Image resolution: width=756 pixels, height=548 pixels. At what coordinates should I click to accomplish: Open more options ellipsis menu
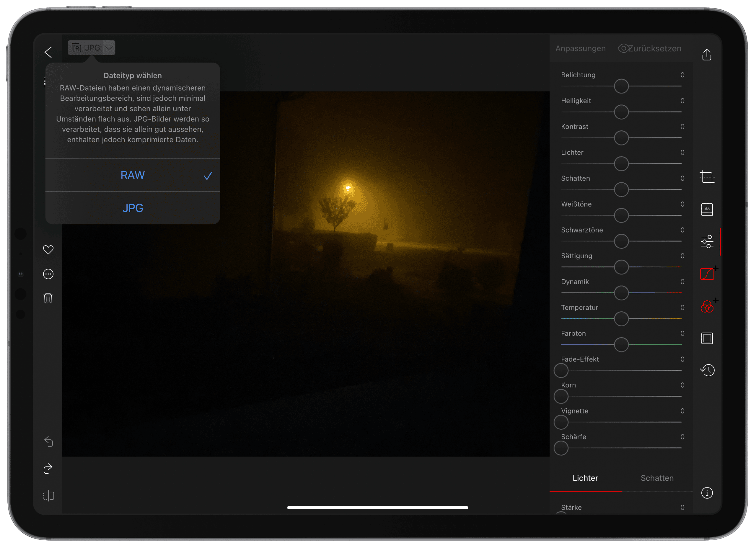pyautogui.click(x=48, y=274)
